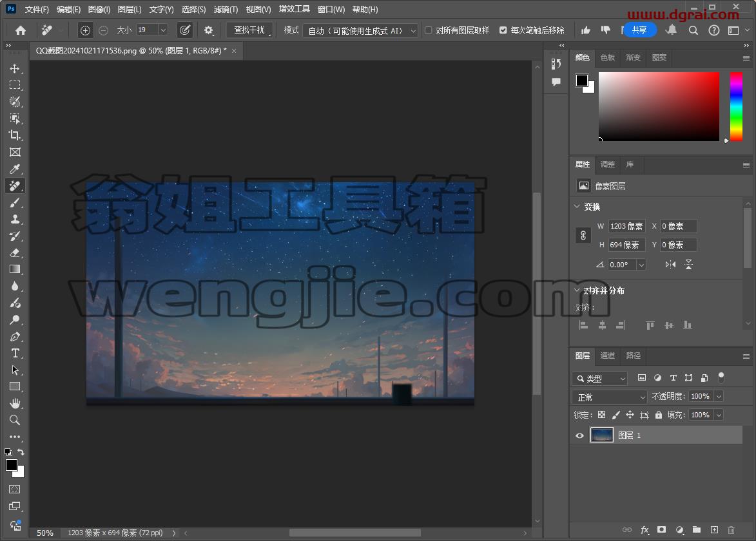
Task: Select the Rectangle shape tool
Action: point(14,387)
